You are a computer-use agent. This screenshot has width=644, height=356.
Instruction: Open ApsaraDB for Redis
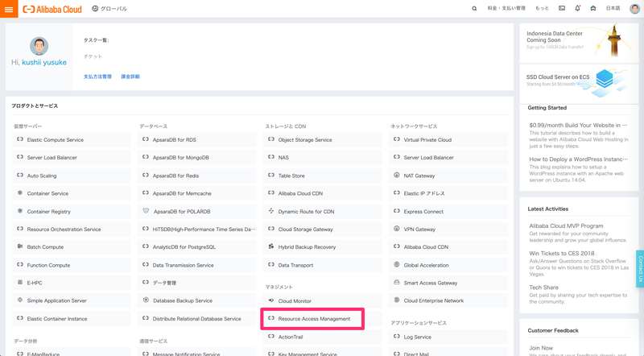[196, 176]
